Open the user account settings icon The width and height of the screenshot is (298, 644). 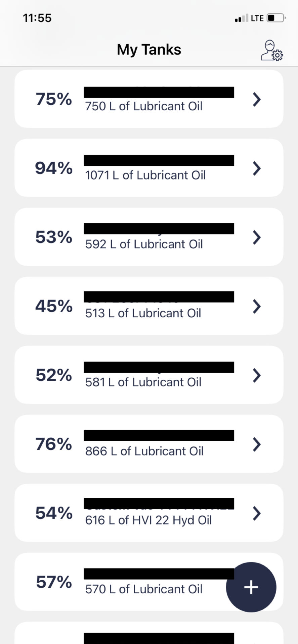click(x=271, y=51)
